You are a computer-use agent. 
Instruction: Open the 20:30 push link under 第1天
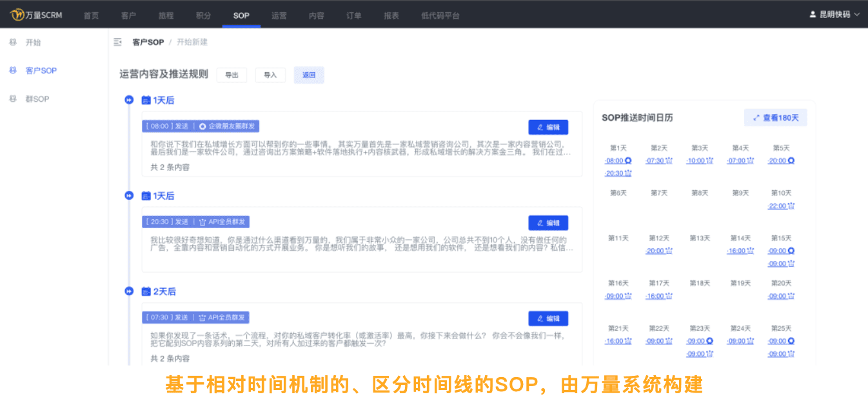[618, 173]
